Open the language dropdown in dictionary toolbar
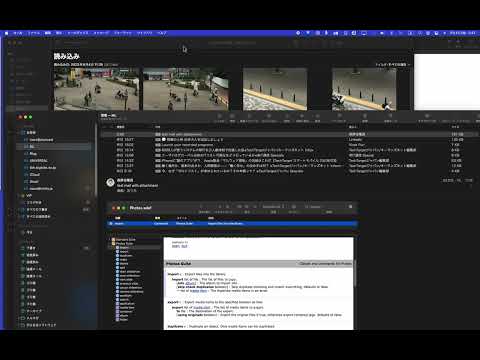 273,207
